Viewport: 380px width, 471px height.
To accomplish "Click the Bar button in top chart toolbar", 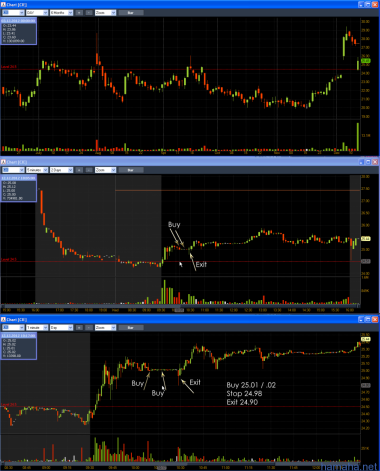I will [131, 13].
